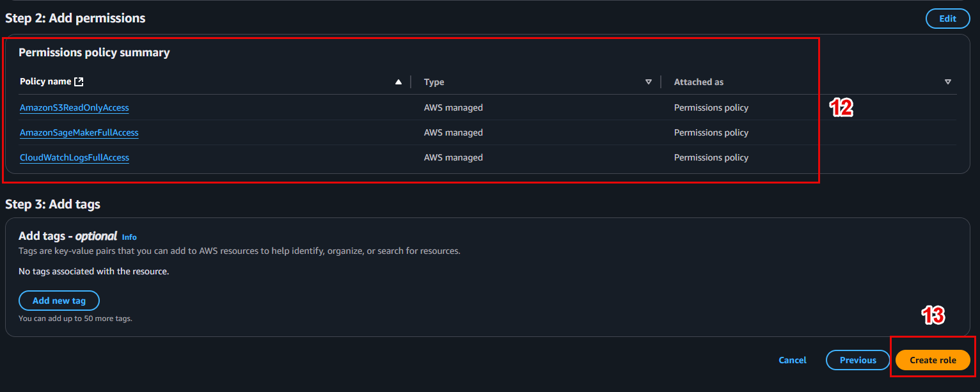Click the Step 3: Add tags heading
Viewport: 980px width, 392px height.
click(52, 204)
